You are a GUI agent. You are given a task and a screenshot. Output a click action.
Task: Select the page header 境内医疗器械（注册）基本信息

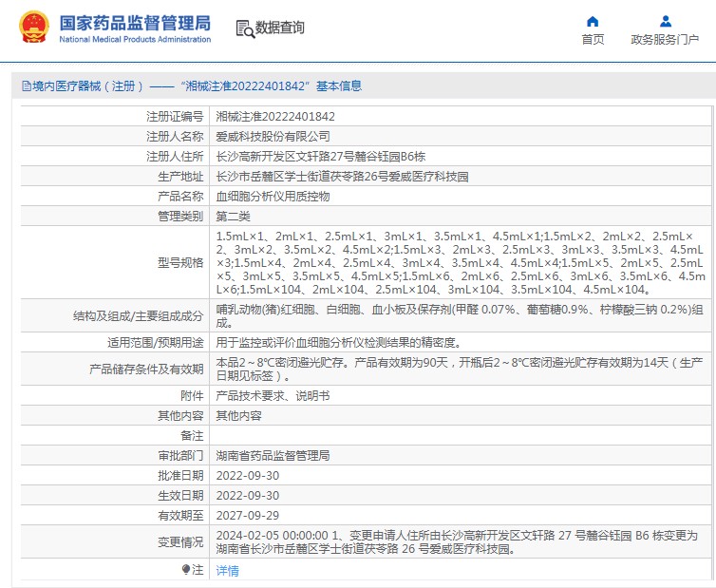(x=192, y=85)
